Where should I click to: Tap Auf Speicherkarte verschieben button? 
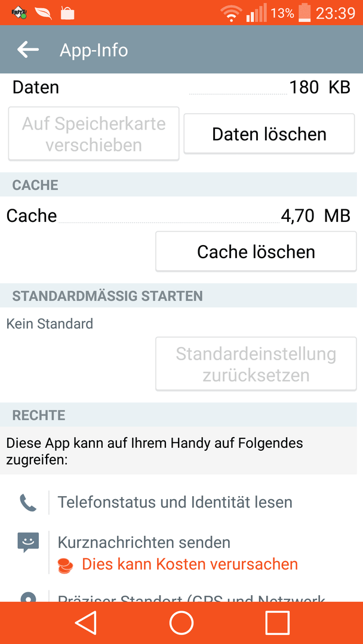pos(94,134)
